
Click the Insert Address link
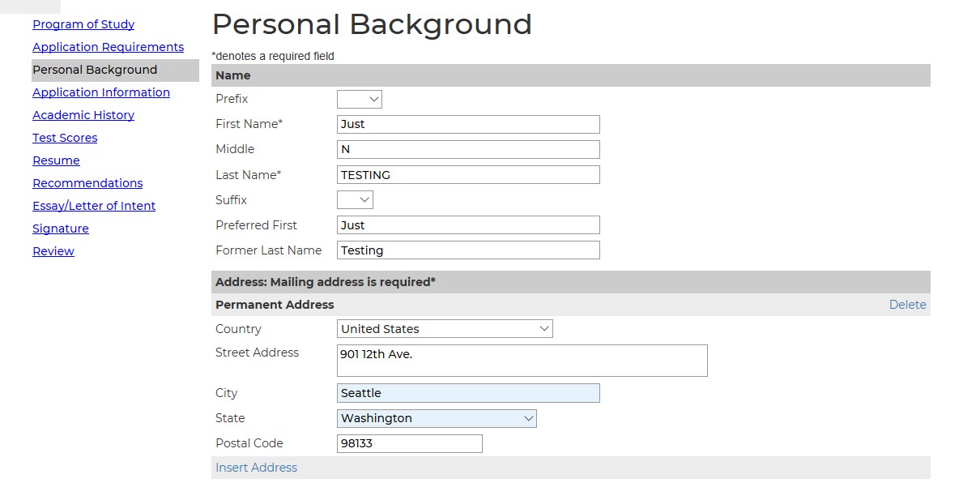pyautogui.click(x=255, y=467)
